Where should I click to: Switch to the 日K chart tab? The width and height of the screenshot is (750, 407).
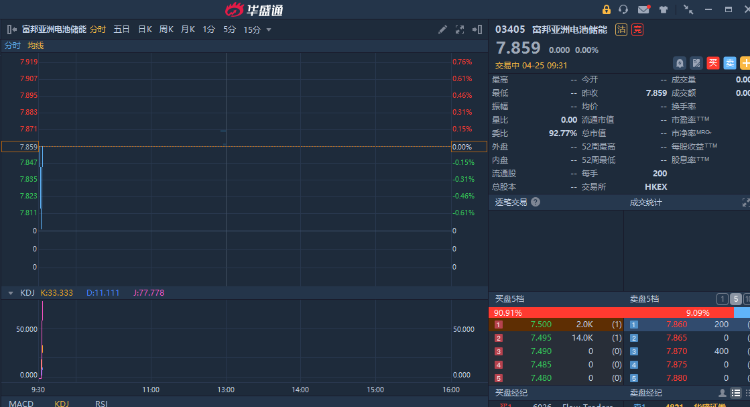pyautogui.click(x=145, y=30)
